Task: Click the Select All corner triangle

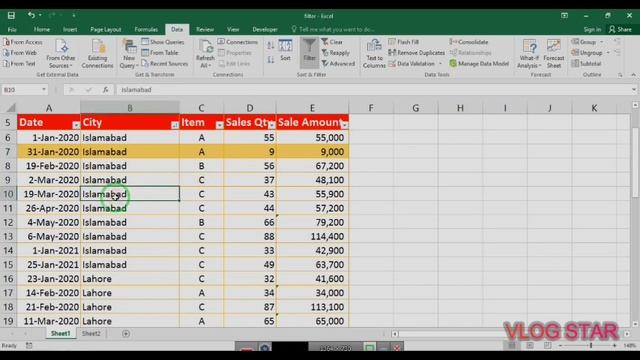Action: pos(11,108)
